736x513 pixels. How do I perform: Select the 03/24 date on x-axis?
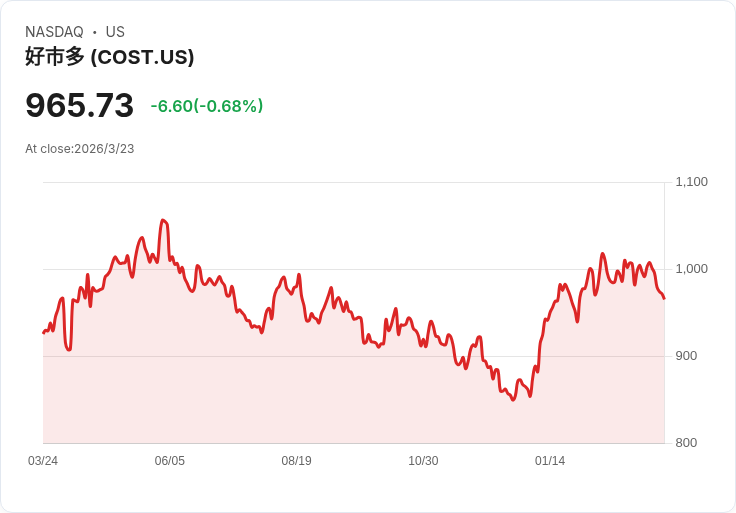[43, 461]
